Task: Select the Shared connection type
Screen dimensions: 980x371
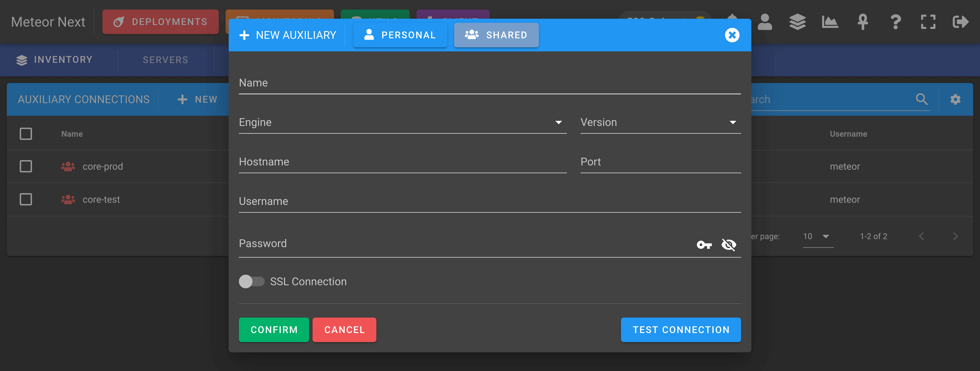Action: click(x=496, y=35)
